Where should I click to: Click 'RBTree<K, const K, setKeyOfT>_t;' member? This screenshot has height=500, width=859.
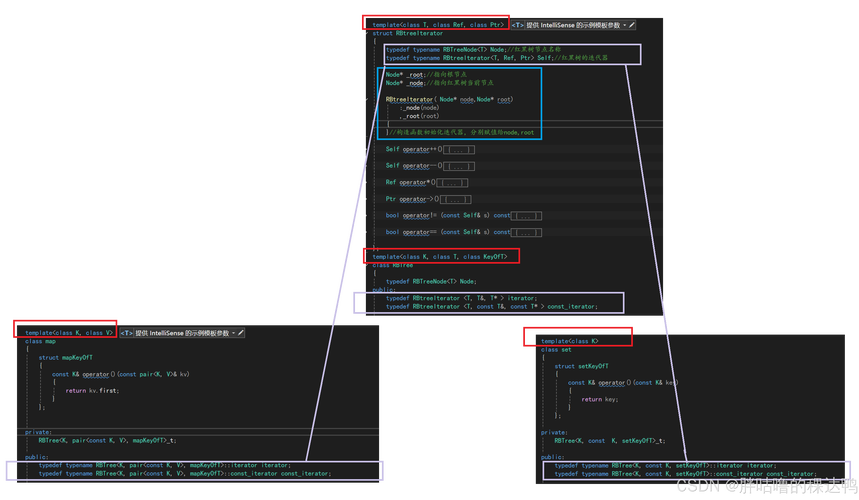(610, 441)
